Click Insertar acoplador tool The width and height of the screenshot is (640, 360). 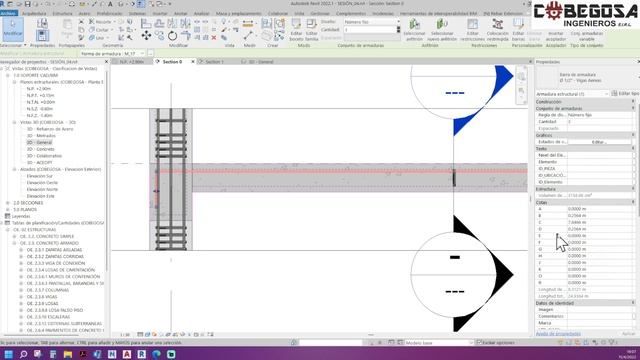556,36
